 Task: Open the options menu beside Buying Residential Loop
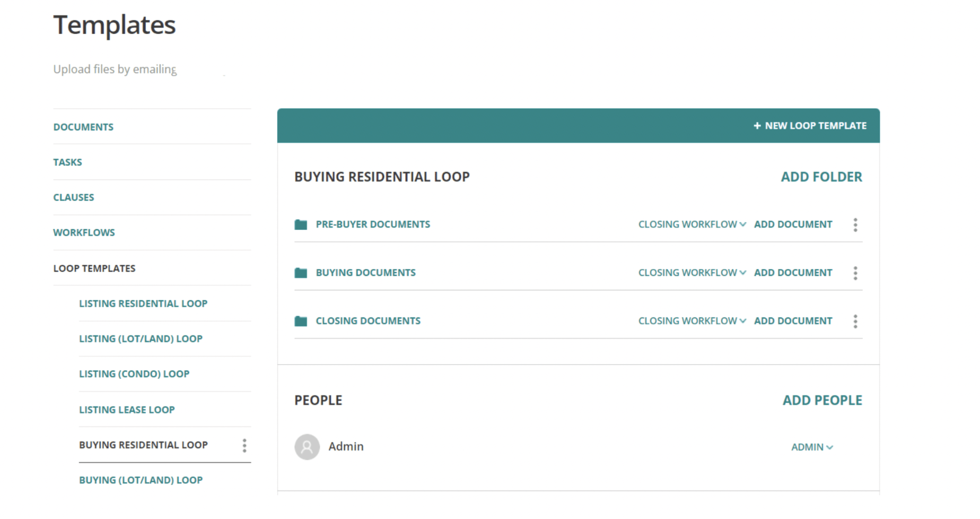pyautogui.click(x=244, y=446)
